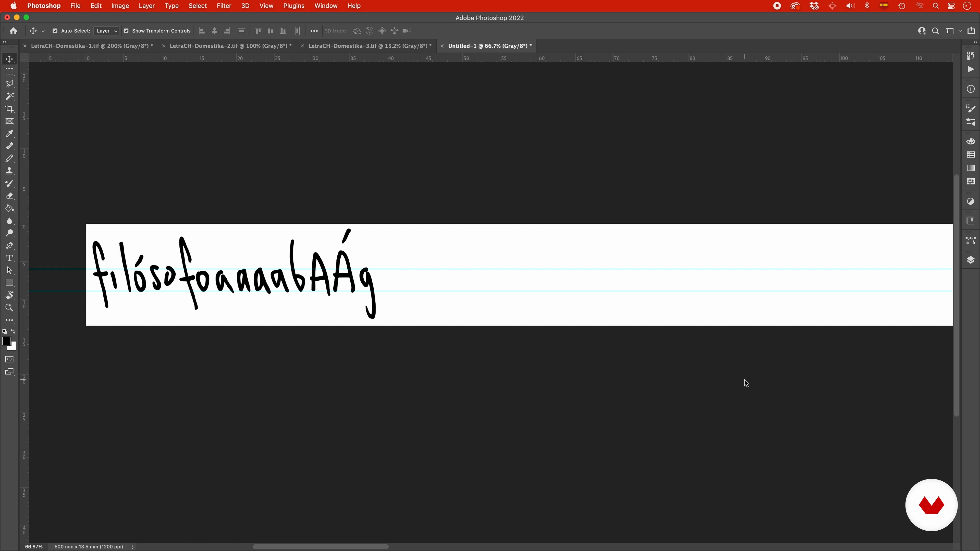Align left edges
This screenshot has width=980, height=551.
tap(202, 31)
